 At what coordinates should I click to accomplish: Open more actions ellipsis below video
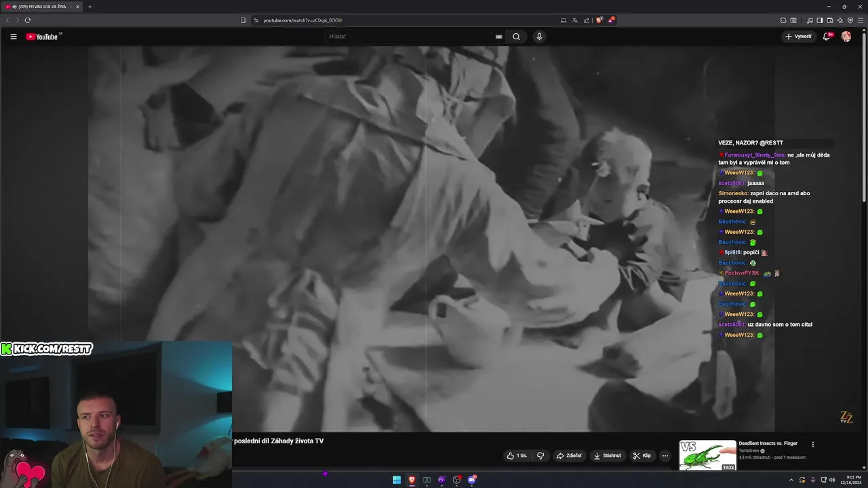665,455
